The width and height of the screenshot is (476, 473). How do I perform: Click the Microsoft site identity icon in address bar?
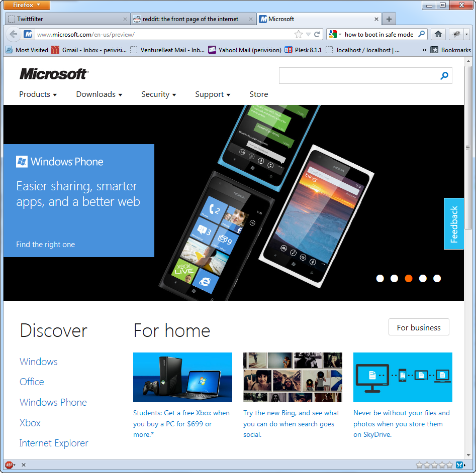28,34
